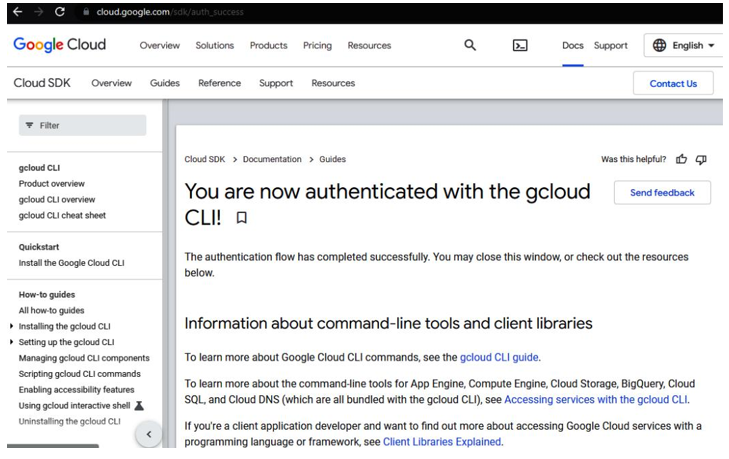The width and height of the screenshot is (729, 459).
Task: Click the padlock icon in the address bar
Action: click(86, 12)
